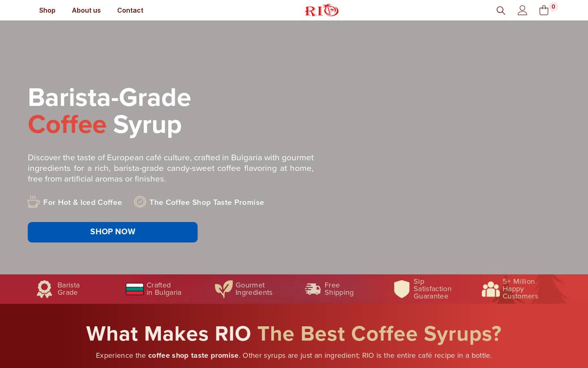Click 'Free Shipping' label
The height and width of the screenshot is (368, 588).
[x=339, y=289]
